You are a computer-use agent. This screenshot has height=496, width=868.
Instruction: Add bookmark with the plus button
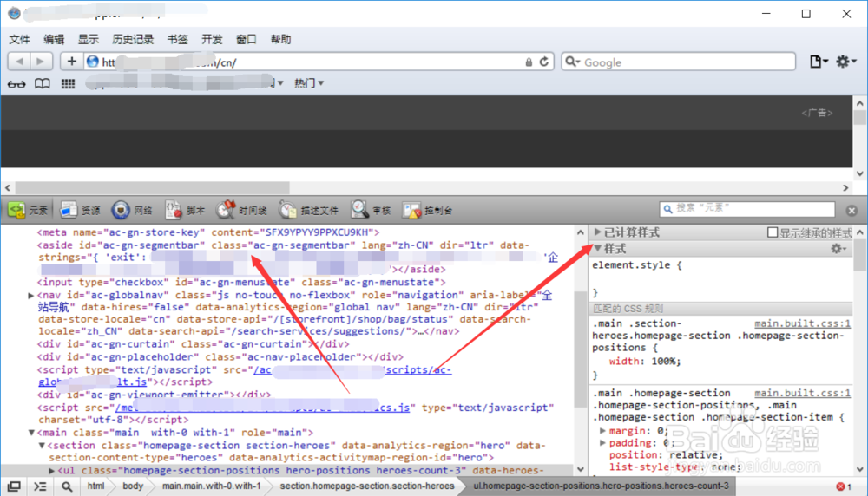(71, 62)
